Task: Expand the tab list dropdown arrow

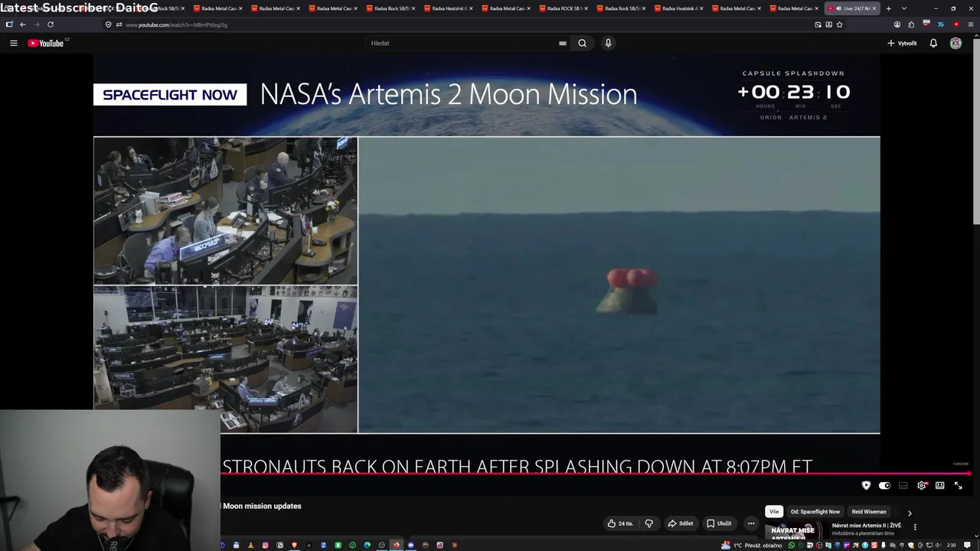Action: [904, 8]
